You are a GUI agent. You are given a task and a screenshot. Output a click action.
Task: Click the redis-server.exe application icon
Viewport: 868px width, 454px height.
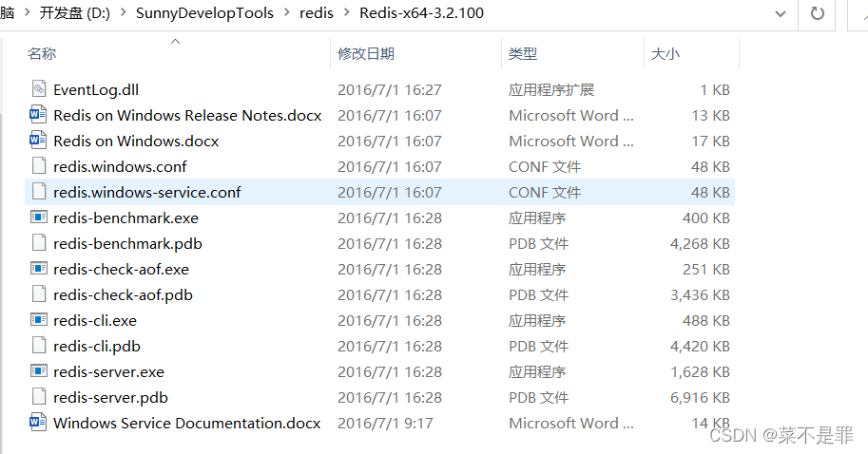[39, 371]
